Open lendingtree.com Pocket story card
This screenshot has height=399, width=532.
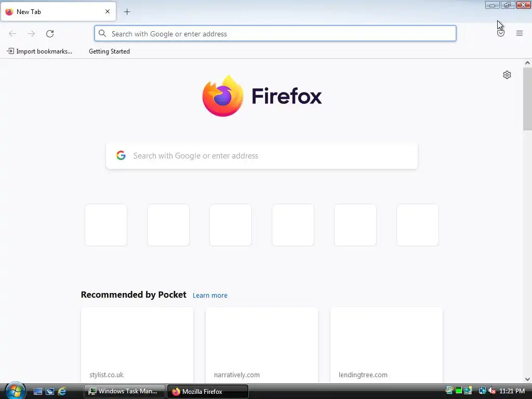click(387, 345)
